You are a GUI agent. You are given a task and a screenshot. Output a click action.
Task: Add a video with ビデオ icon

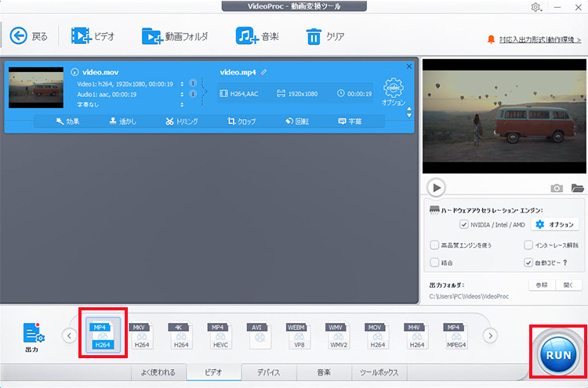pos(93,36)
